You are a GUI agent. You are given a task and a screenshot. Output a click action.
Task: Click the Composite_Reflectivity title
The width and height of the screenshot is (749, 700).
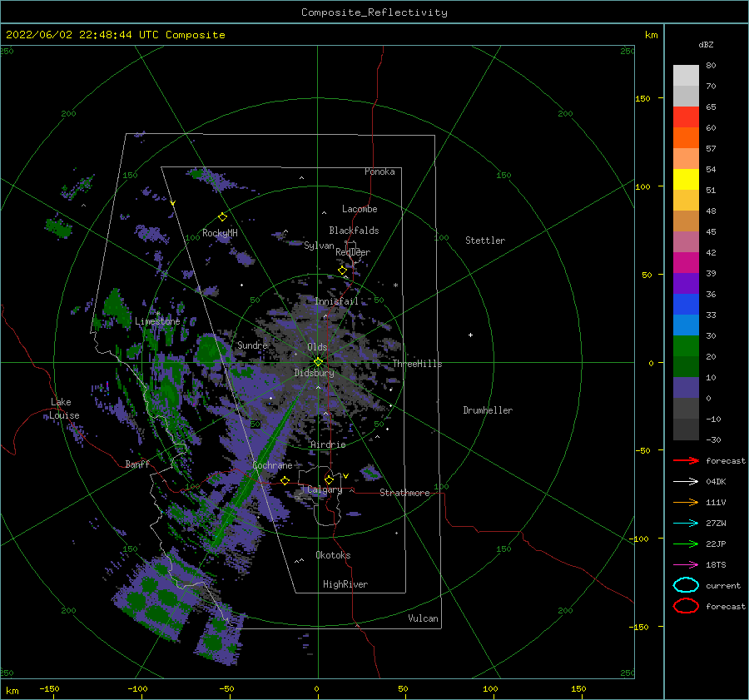[x=374, y=12]
